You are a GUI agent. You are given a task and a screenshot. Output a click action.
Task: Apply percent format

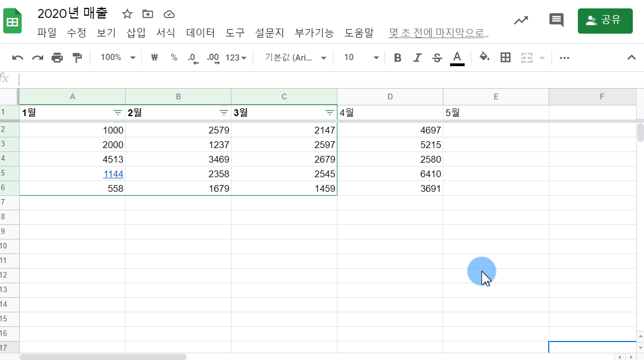pyautogui.click(x=174, y=58)
